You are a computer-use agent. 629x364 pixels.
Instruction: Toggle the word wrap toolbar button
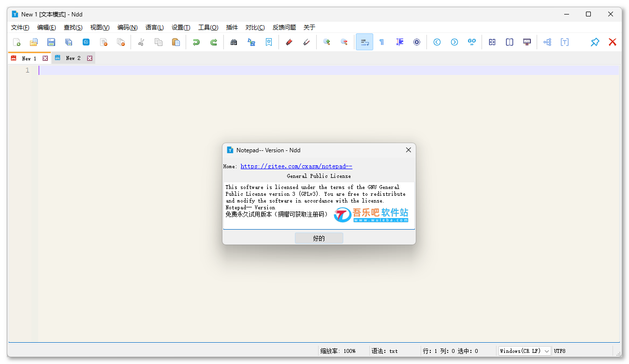pos(365,42)
